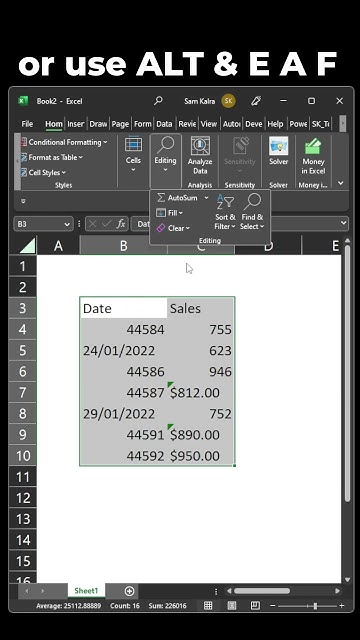The width and height of the screenshot is (360, 640).
Task: Open the File menu tab
Action: (27, 124)
